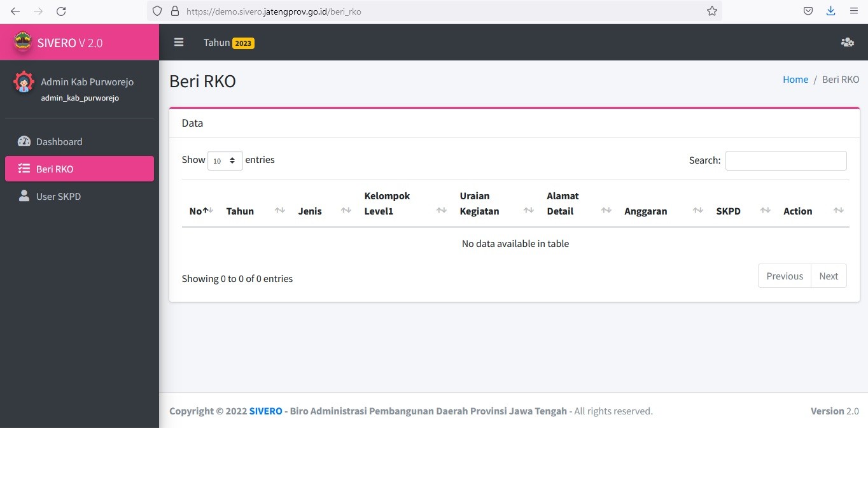Click the 'Beri RKO' page heading
The width and height of the screenshot is (868, 494).
[202, 81]
